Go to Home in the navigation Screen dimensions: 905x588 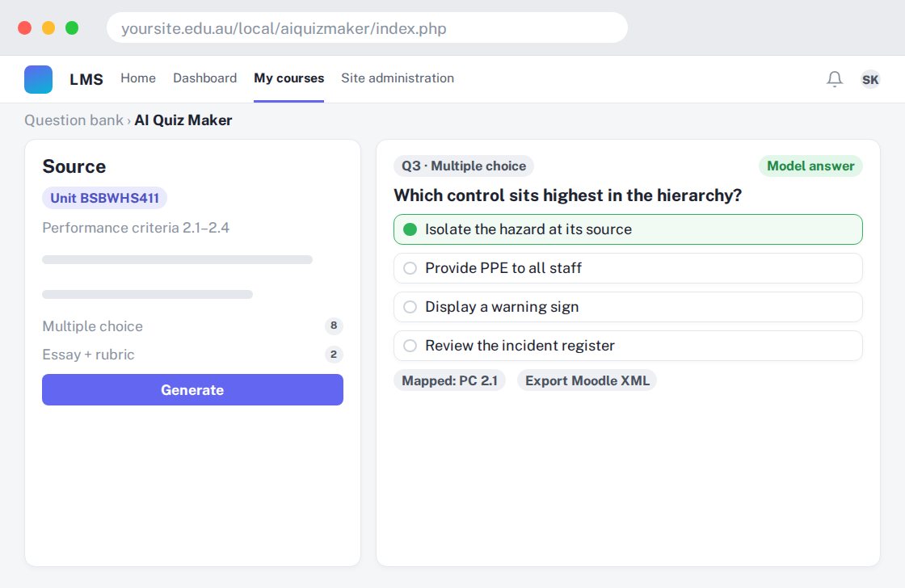pyautogui.click(x=138, y=78)
